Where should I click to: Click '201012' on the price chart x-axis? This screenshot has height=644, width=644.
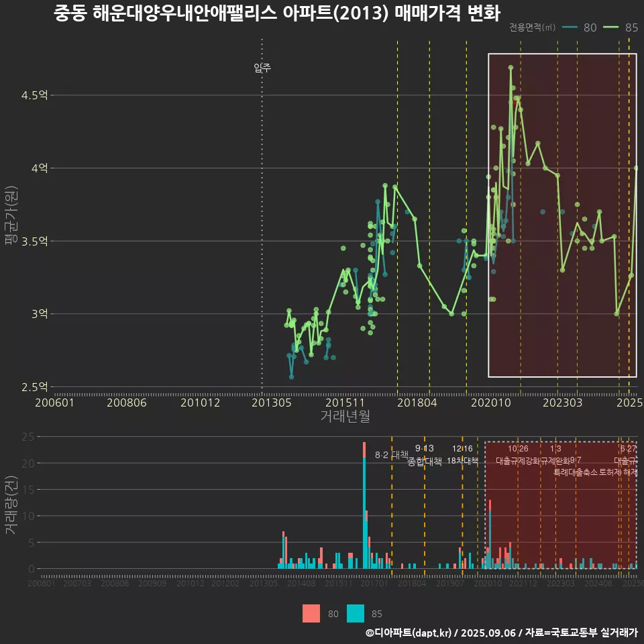coord(200,402)
